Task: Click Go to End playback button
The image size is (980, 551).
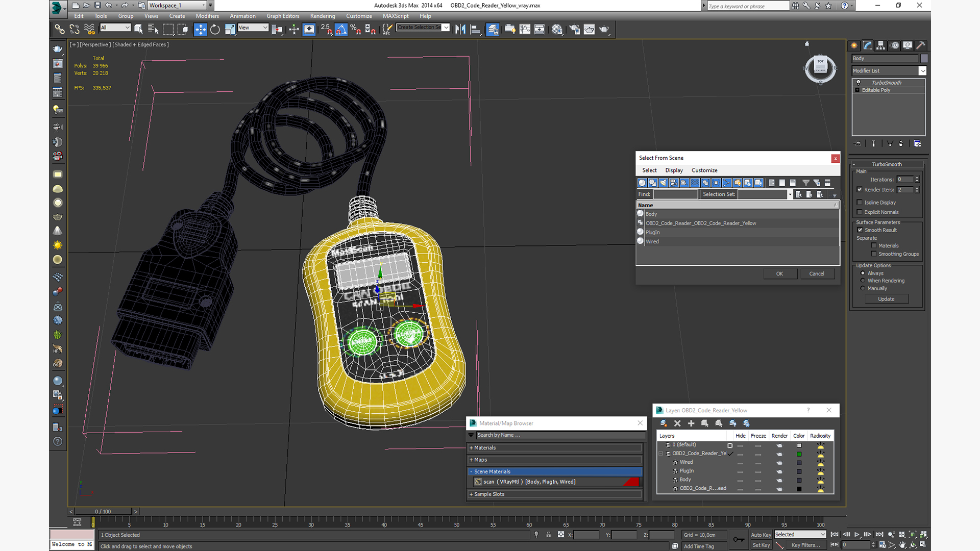Action: [x=879, y=535]
